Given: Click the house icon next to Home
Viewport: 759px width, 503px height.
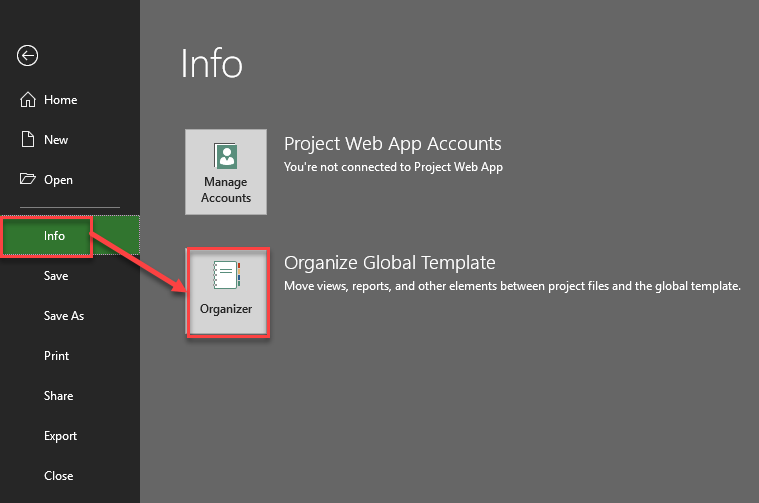Looking at the screenshot, I should pos(28,100).
